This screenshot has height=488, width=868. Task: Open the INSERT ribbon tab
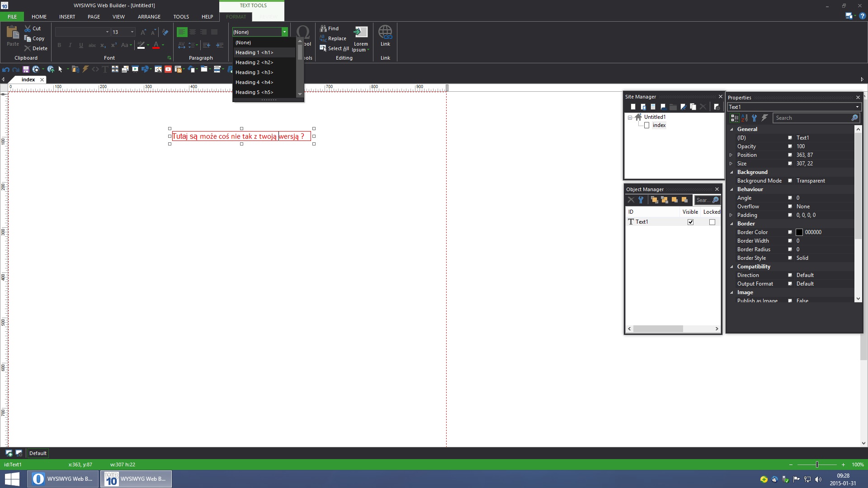pyautogui.click(x=67, y=17)
